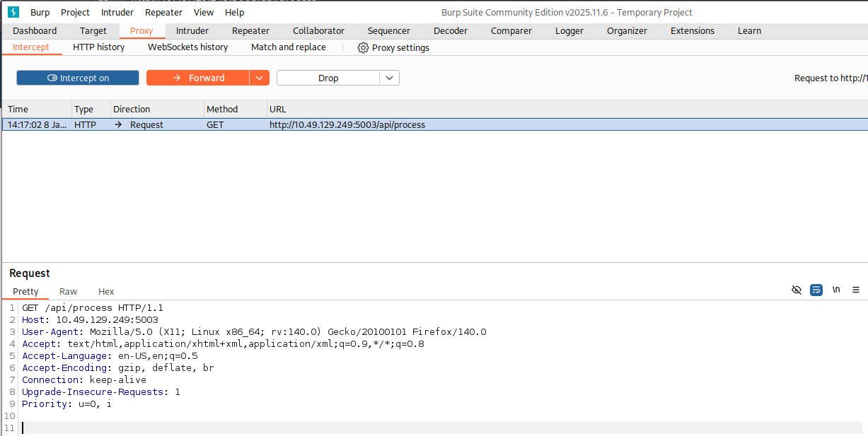868x436 pixels.
Task: Toggle the line wrap icon in the Request editor
Action: tap(816, 290)
